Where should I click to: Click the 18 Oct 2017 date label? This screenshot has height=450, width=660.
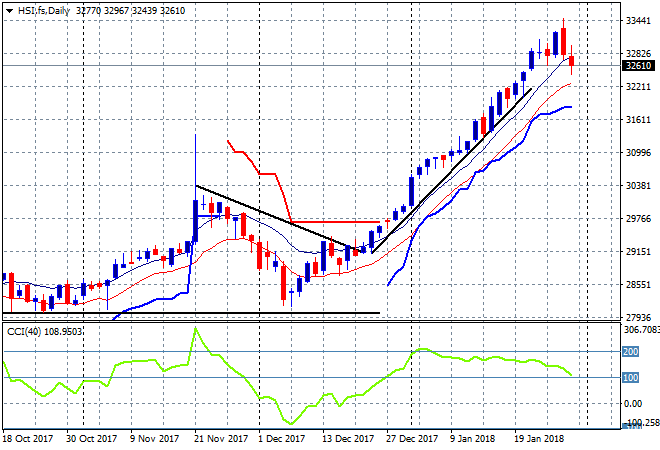coord(26,438)
